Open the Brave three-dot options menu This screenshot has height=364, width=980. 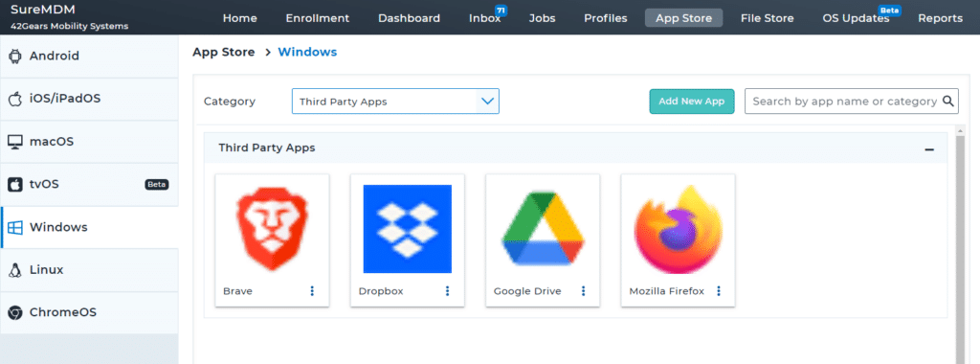313,291
